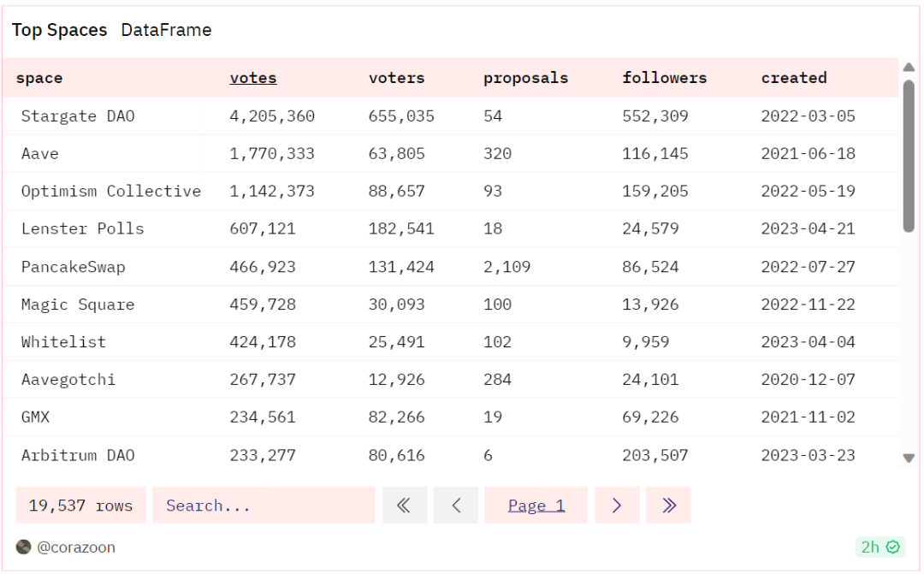
Task: Click the corazoon avatar icon
Action: [24, 547]
